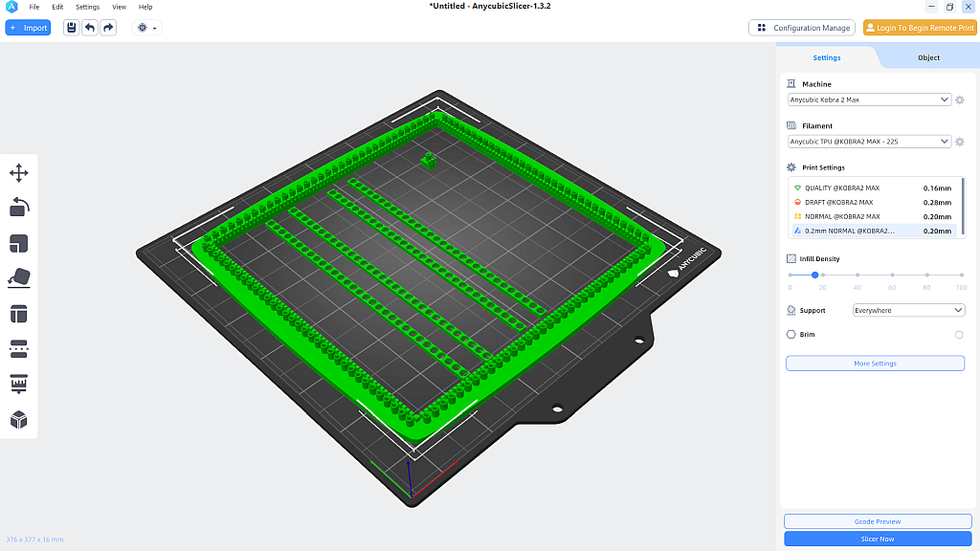
Task: Click the Configuration Manage grid icon
Action: (761, 28)
